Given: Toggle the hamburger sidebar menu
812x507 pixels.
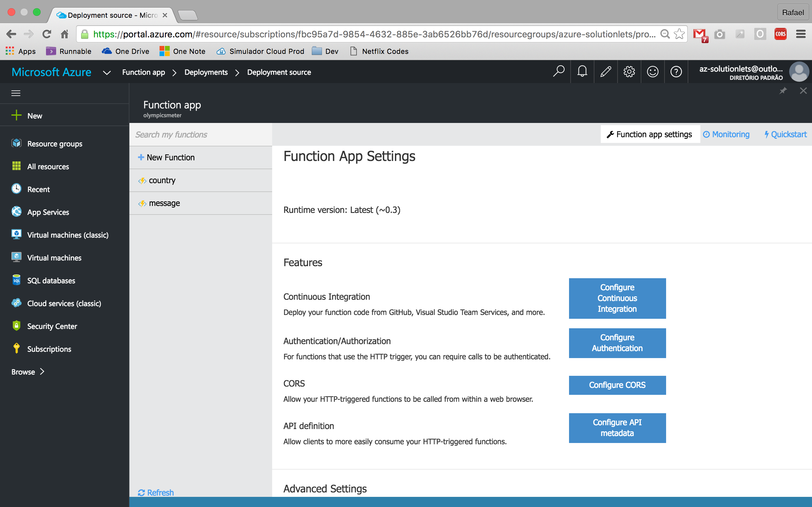Looking at the screenshot, I should point(16,93).
